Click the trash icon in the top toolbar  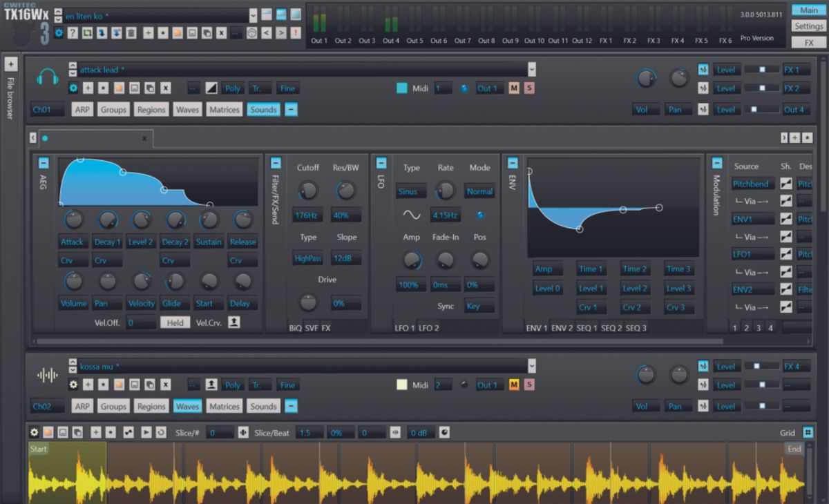(x=131, y=32)
